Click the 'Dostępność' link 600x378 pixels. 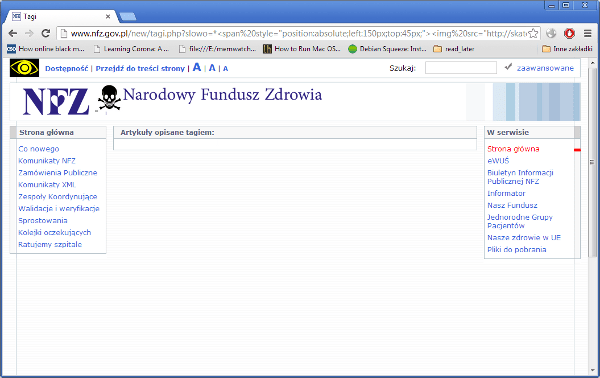[x=67, y=68]
